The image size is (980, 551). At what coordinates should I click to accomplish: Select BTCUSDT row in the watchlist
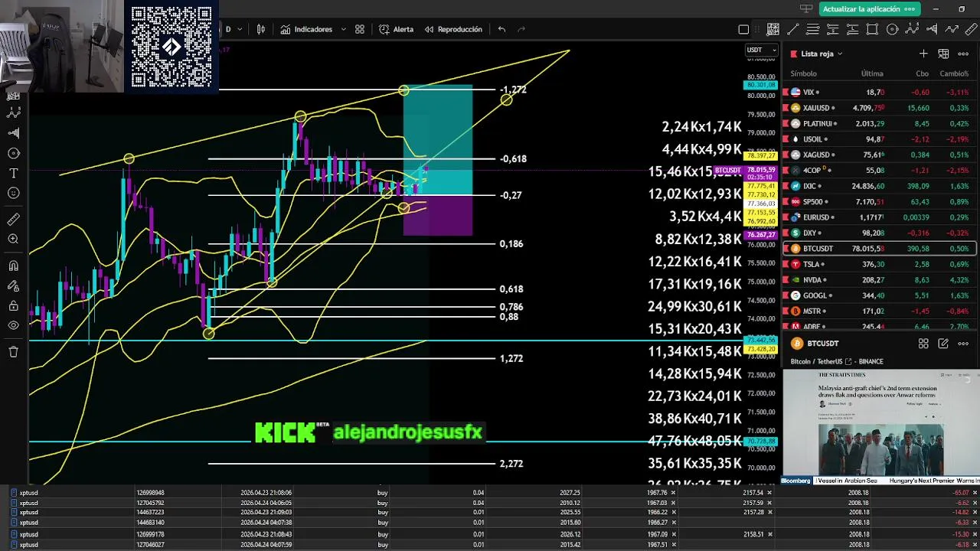pos(879,249)
